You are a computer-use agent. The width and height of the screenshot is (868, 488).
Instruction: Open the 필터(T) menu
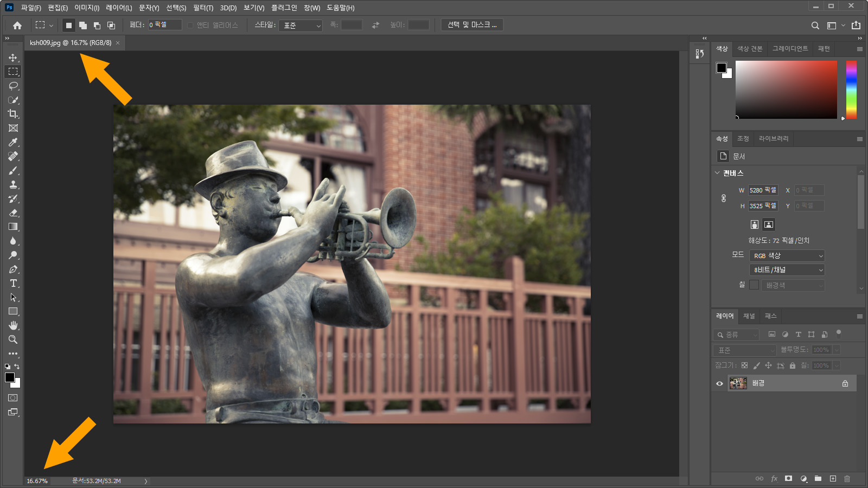203,8
